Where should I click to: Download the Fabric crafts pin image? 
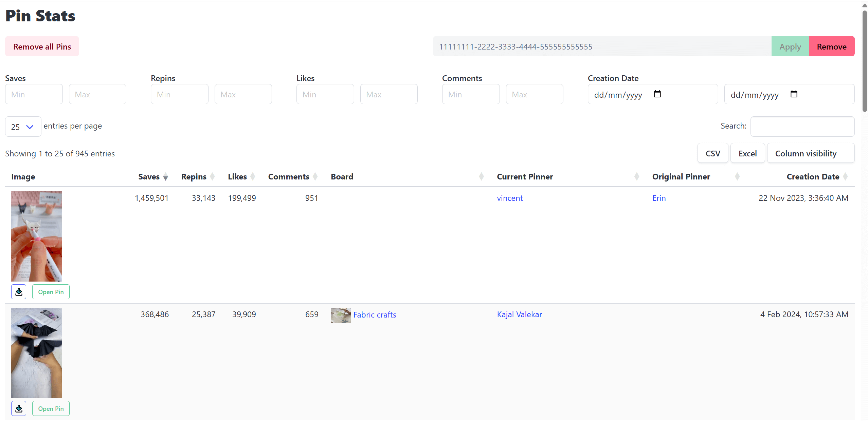(x=19, y=408)
